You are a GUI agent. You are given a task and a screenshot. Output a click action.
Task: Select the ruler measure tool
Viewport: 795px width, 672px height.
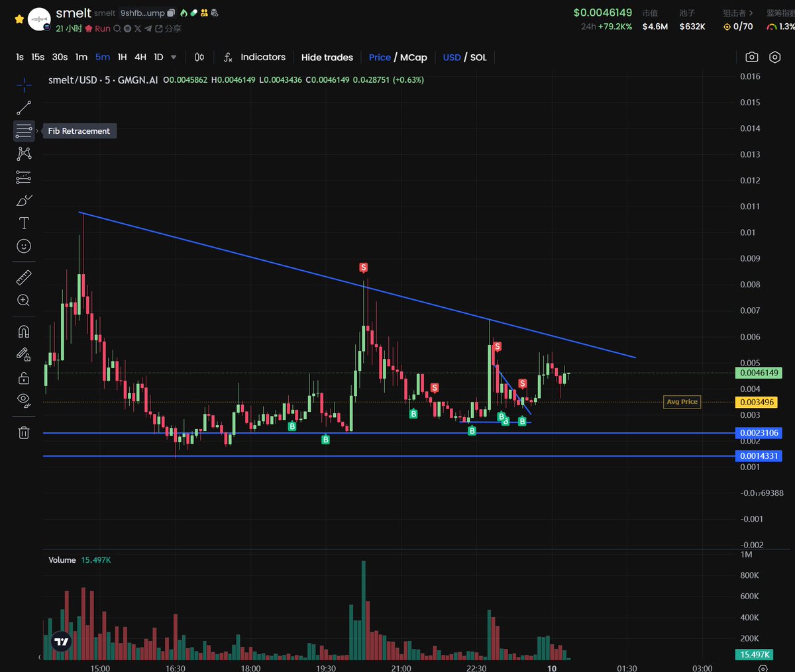24,277
